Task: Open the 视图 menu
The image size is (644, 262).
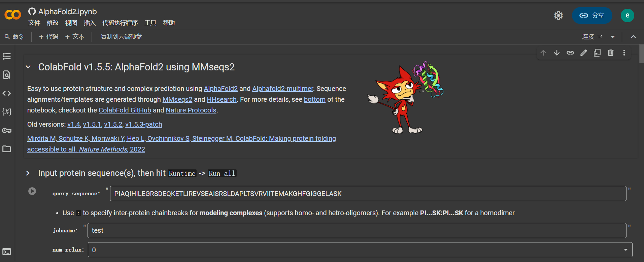Action: (x=71, y=23)
